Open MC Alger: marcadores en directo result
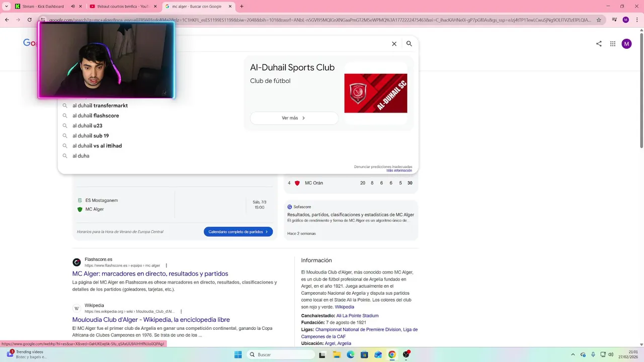 point(150,274)
